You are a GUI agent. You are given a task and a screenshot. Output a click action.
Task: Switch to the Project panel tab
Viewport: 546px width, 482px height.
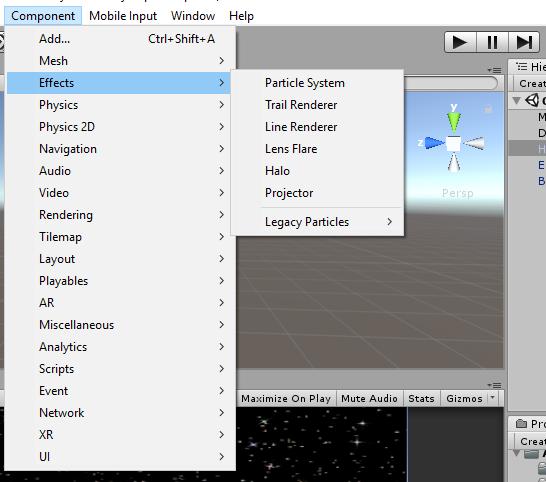point(528,424)
